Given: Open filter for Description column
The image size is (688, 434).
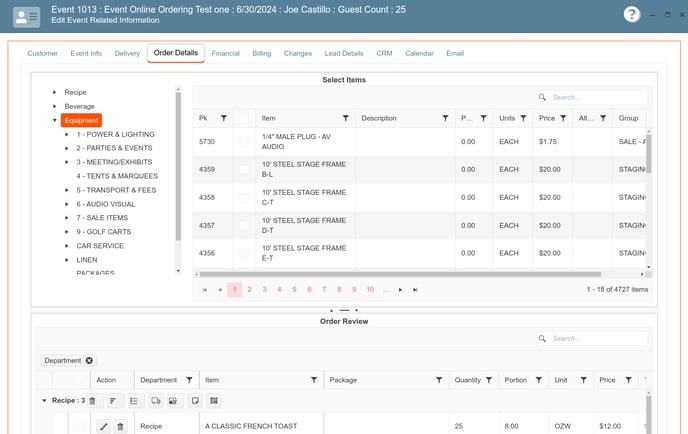Looking at the screenshot, I should click(445, 118).
